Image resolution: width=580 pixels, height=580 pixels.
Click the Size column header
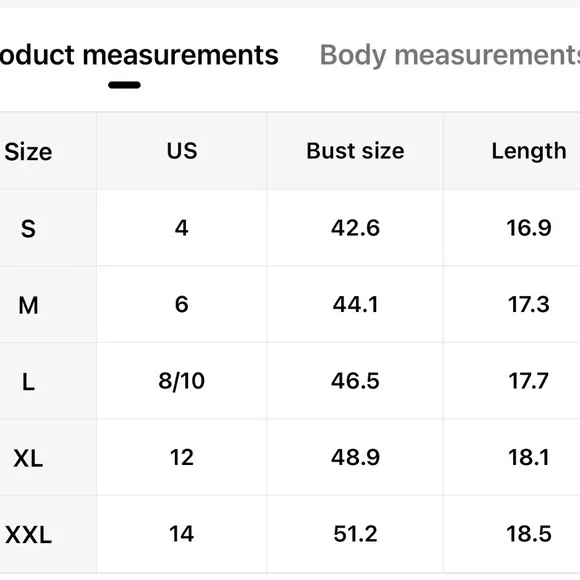[28, 152]
